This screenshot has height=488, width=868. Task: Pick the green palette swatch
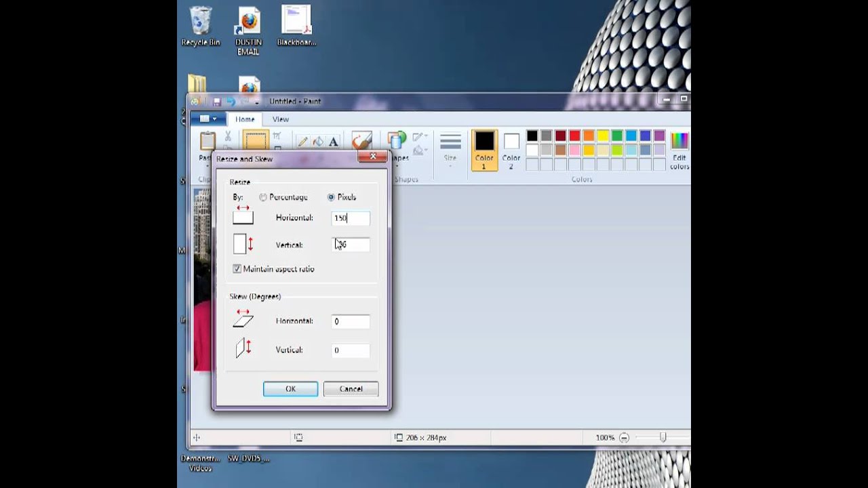click(x=617, y=136)
